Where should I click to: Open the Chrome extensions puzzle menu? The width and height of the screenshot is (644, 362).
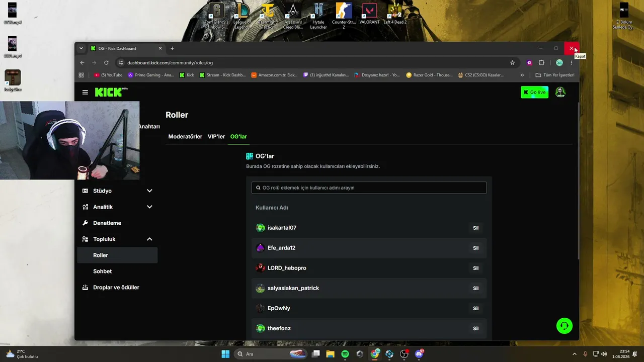(x=541, y=62)
